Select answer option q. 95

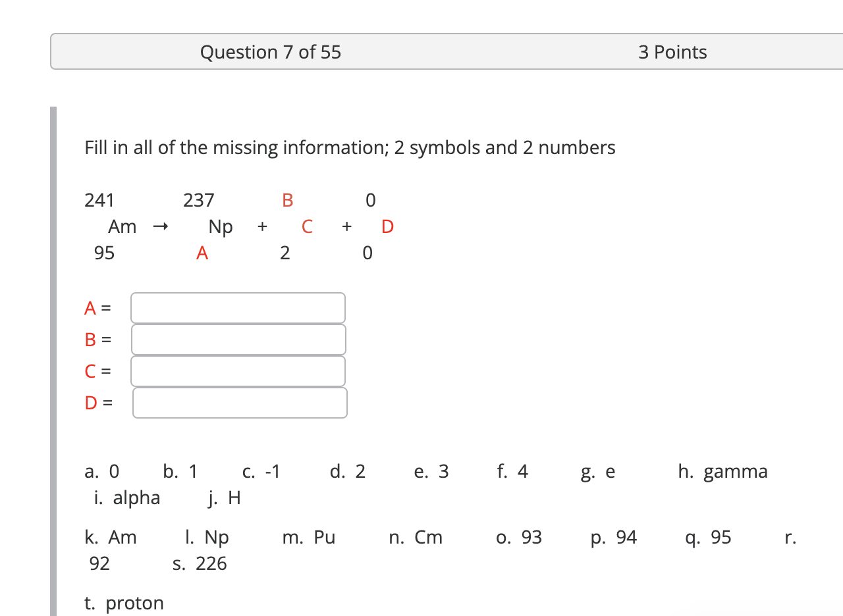[708, 537]
